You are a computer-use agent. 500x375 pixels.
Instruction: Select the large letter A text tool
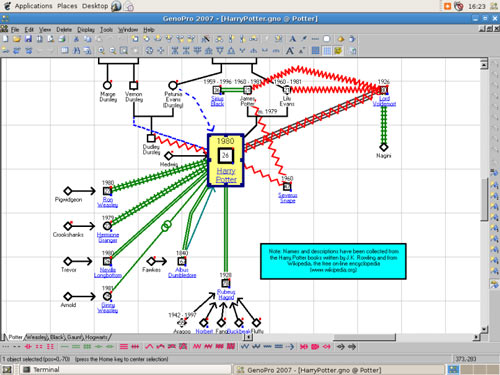pos(292,39)
